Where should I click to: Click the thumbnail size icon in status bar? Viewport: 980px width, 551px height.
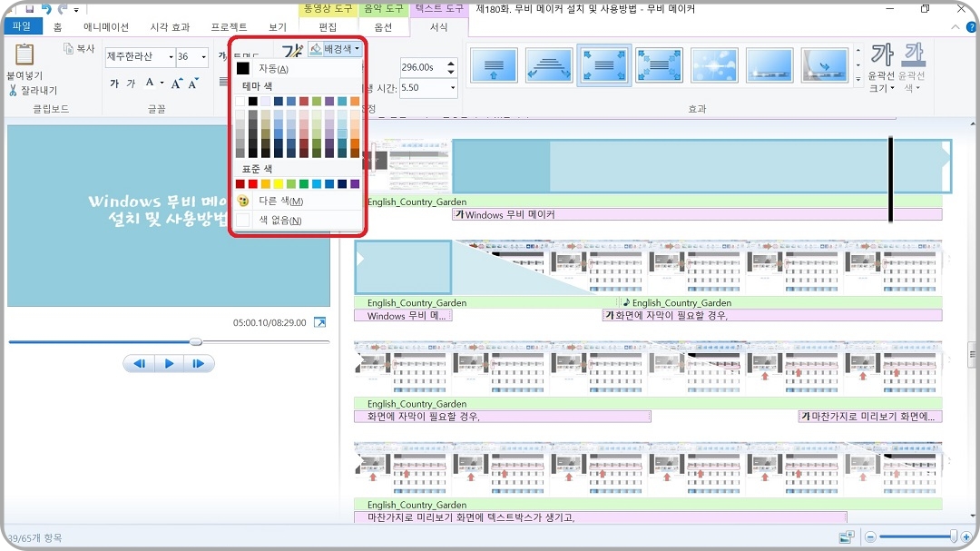tap(847, 536)
